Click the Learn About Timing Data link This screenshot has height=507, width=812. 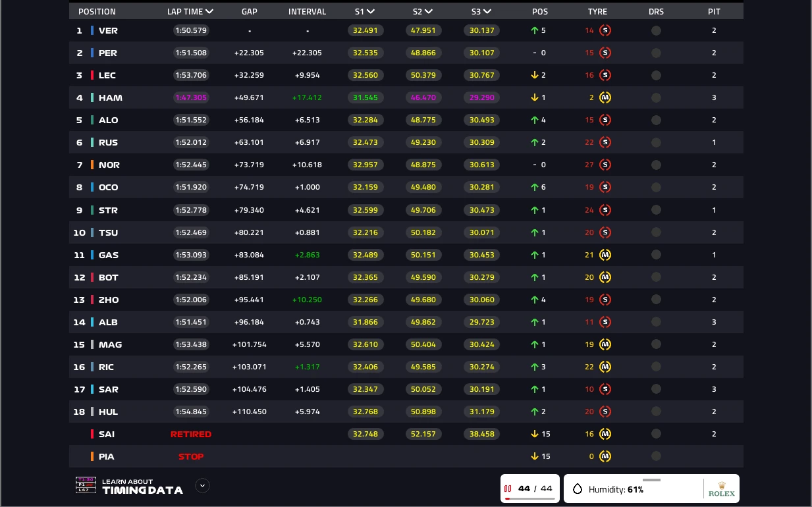tap(142, 486)
